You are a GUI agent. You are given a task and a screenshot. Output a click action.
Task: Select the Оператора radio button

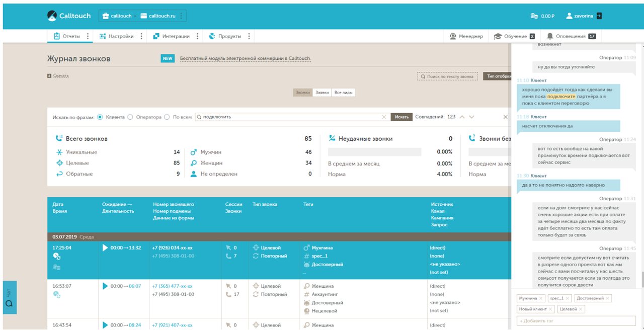coord(130,117)
